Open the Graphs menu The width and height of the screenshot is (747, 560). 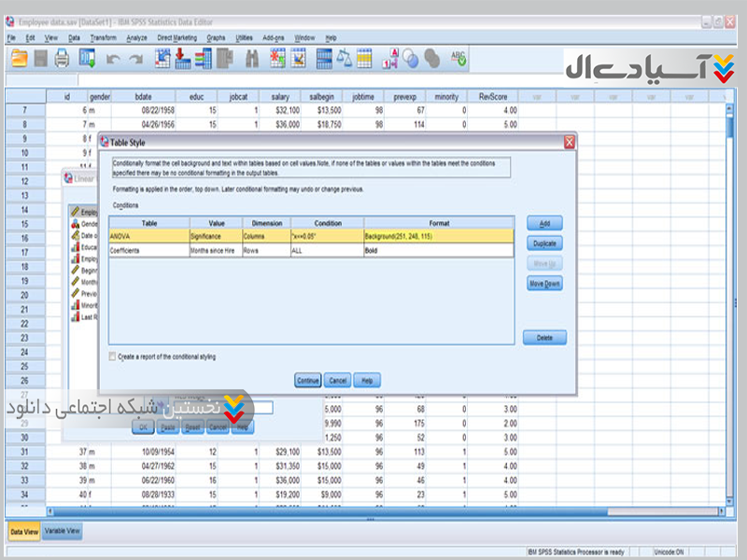(x=216, y=37)
